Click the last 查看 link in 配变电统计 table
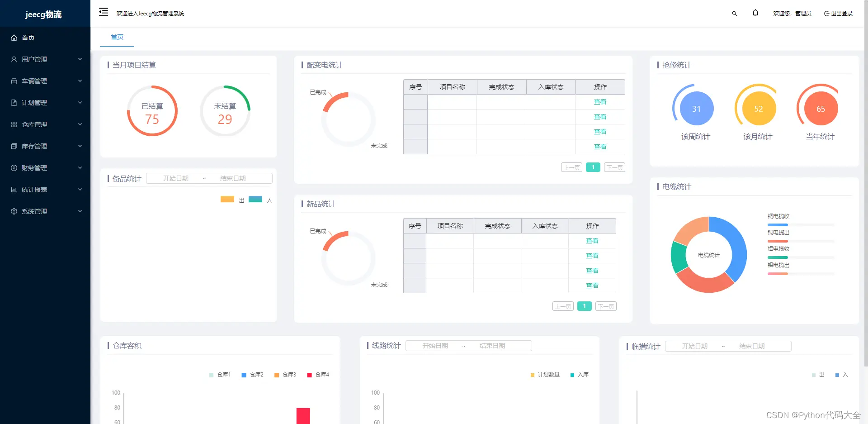868x424 pixels. [x=600, y=147]
